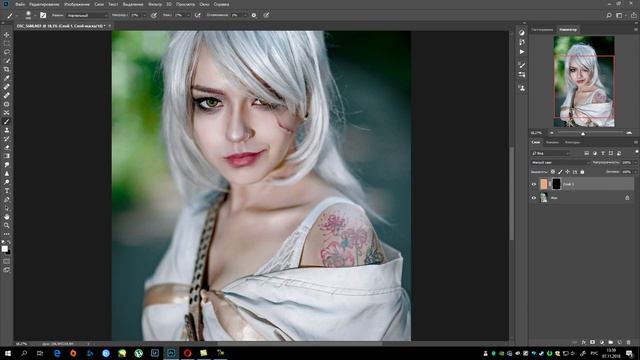The height and width of the screenshot is (360, 640).
Task: Open the Edit Toolbar three-dots button
Action: click(x=7, y=234)
